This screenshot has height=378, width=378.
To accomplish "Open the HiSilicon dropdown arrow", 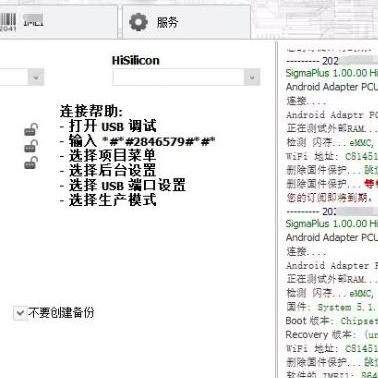I will (x=252, y=77).
